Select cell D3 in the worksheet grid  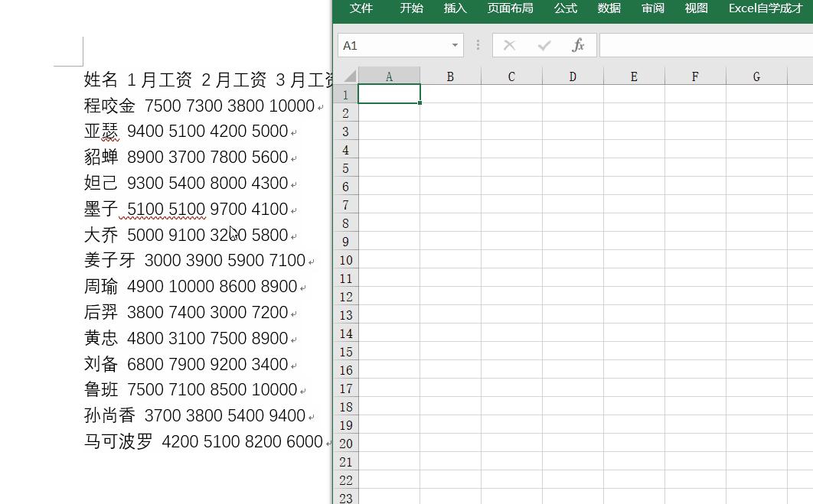573,131
